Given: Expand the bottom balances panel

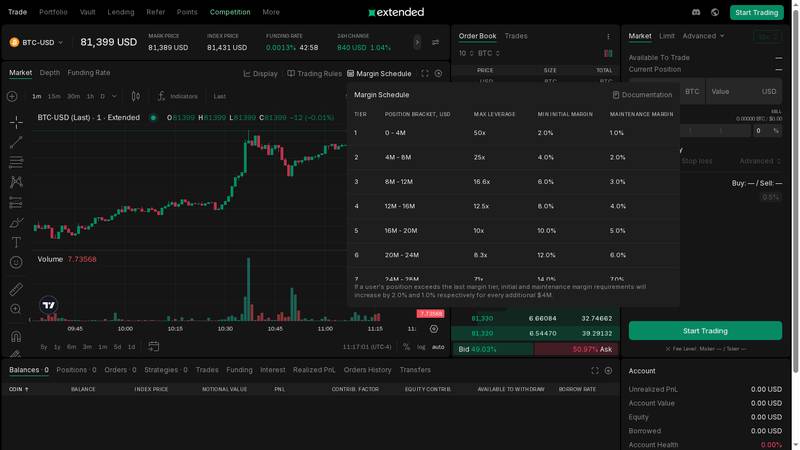Looking at the screenshot, I should click(x=595, y=370).
